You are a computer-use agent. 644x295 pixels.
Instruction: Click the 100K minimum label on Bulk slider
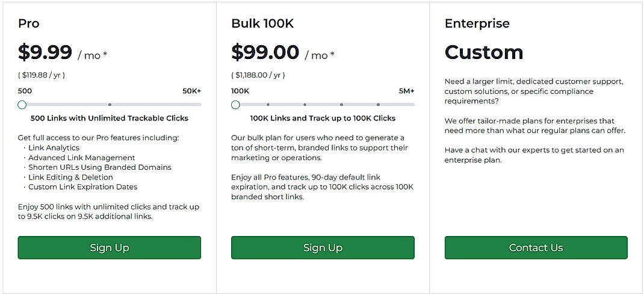click(240, 91)
